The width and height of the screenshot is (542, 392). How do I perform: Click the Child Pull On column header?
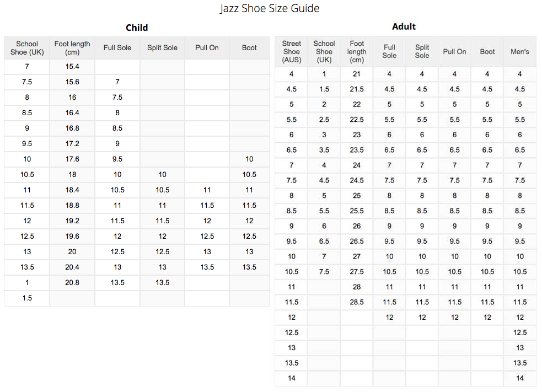(207, 48)
